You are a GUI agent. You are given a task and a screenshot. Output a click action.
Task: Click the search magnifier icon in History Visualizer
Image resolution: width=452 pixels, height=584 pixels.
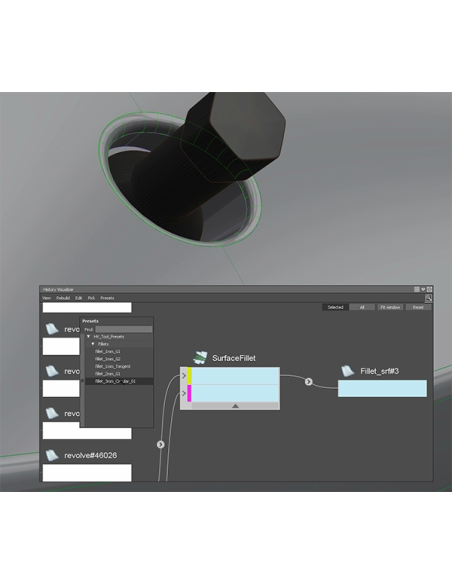point(428,298)
